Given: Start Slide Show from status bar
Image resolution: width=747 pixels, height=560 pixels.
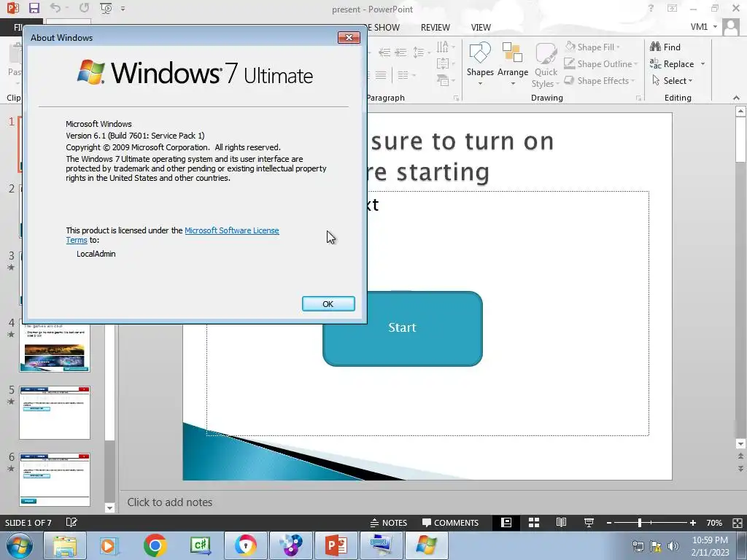Looking at the screenshot, I should [x=589, y=522].
